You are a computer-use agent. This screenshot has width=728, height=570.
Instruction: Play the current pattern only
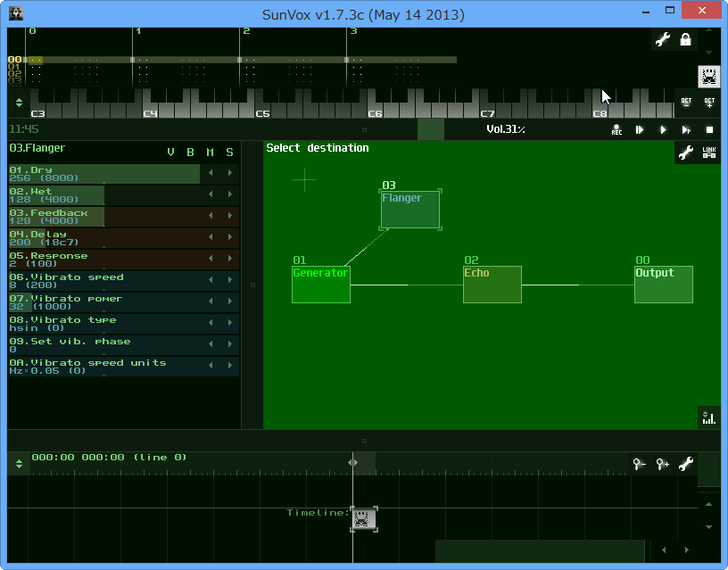point(686,129)
